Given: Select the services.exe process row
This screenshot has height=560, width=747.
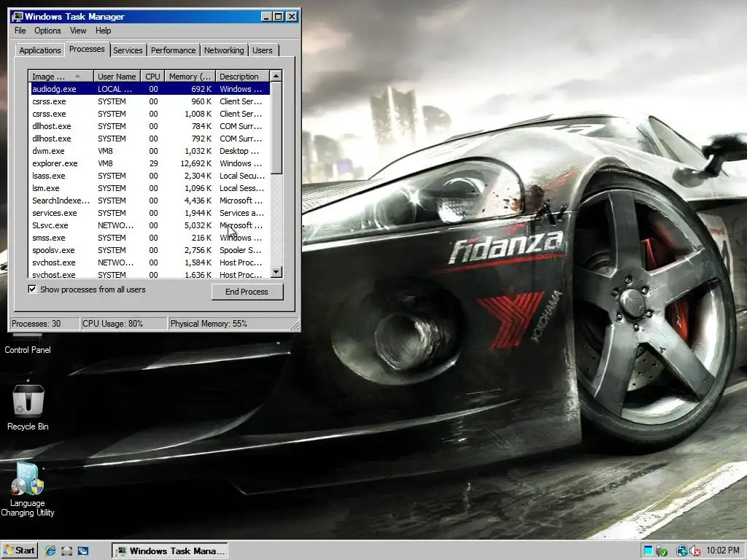Looking at the screenshot, I should 149,213.
